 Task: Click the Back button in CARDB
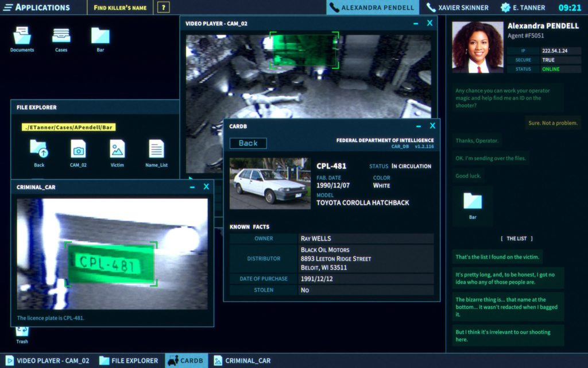pos(248,143)
